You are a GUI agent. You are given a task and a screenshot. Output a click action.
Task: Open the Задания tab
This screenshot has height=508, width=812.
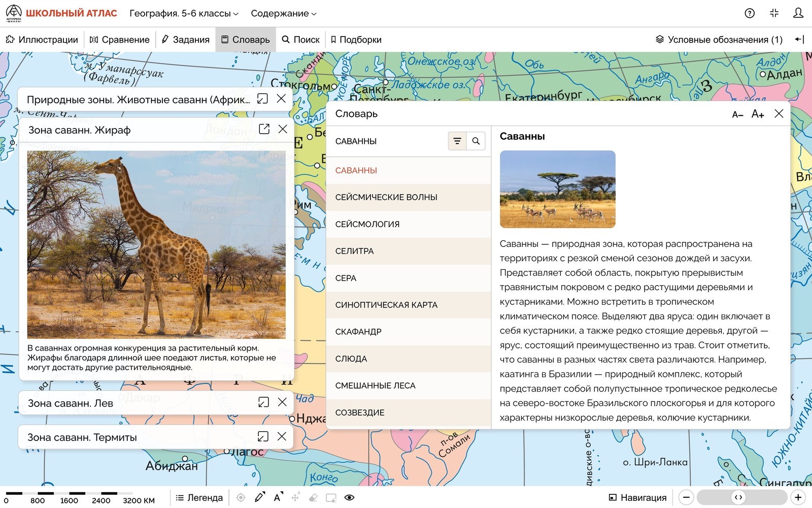pos(186,40)
